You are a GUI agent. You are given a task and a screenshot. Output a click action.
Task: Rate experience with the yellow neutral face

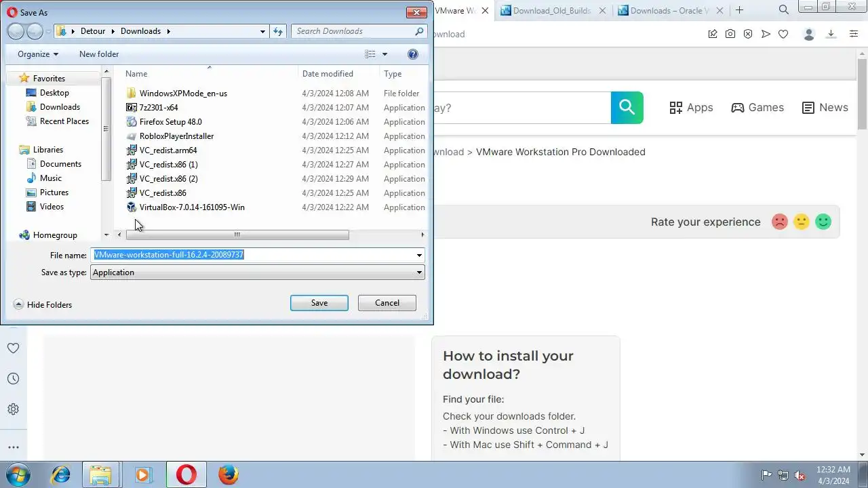802,222
